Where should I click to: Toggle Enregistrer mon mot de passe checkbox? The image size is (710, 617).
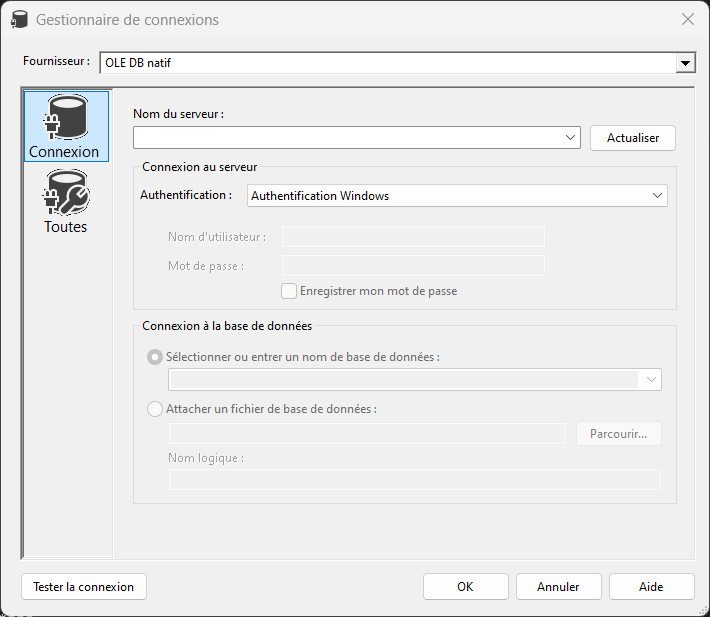pyautogui.click(x=289, y=291)
